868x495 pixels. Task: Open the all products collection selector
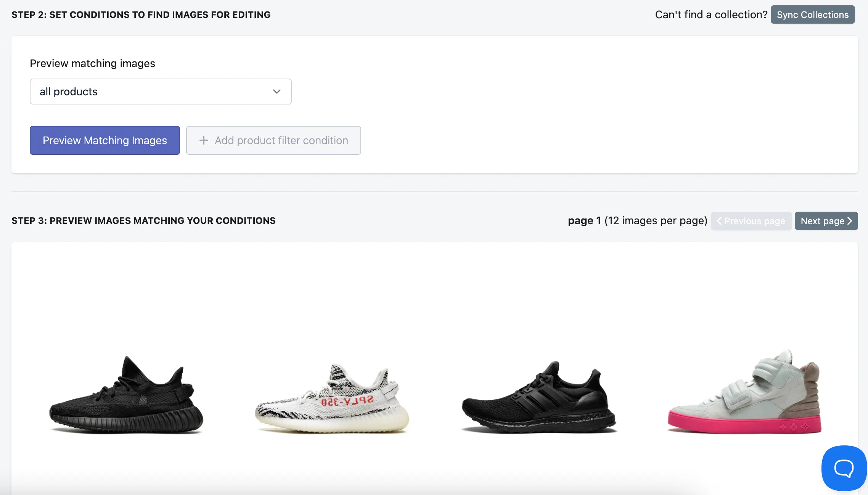click(x=161, y=92)
